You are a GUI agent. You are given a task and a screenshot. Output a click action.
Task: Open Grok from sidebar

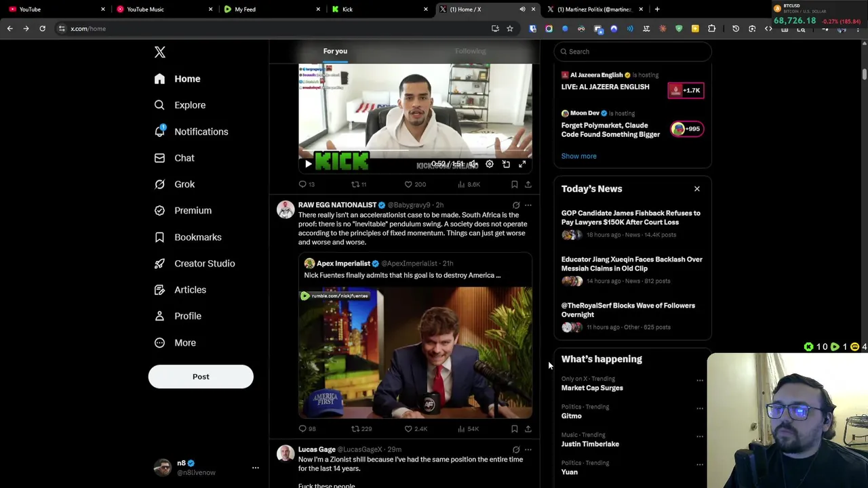tap(174, 184)
